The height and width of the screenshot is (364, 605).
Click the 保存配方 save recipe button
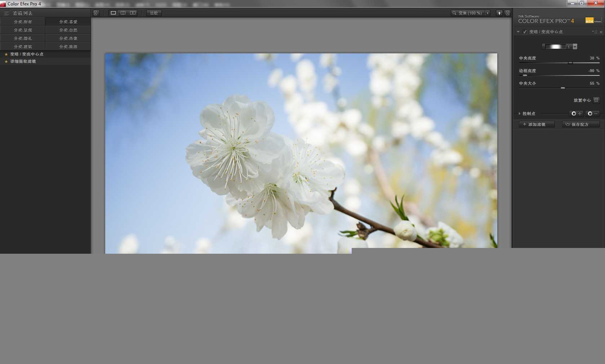click(x=581, y=124)
